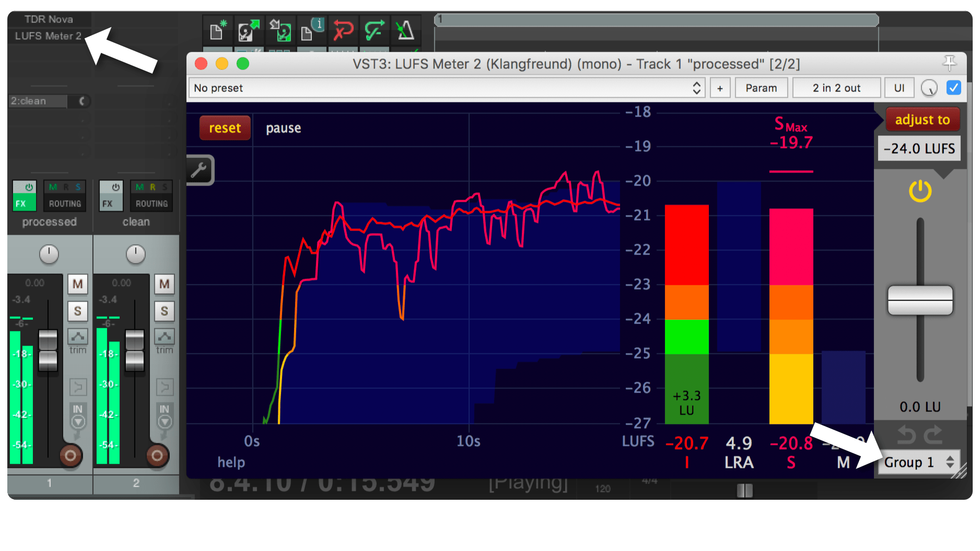Image resolution: width=980 pixels, height=551 pixels.
Task: Open the Project Settings info icon
Action: coord(312,31)
